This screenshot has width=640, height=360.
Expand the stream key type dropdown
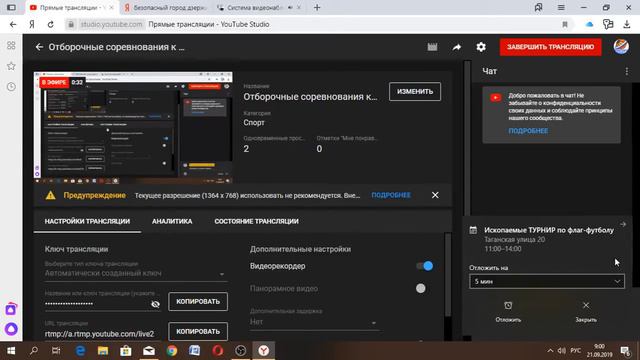(135, 273)
